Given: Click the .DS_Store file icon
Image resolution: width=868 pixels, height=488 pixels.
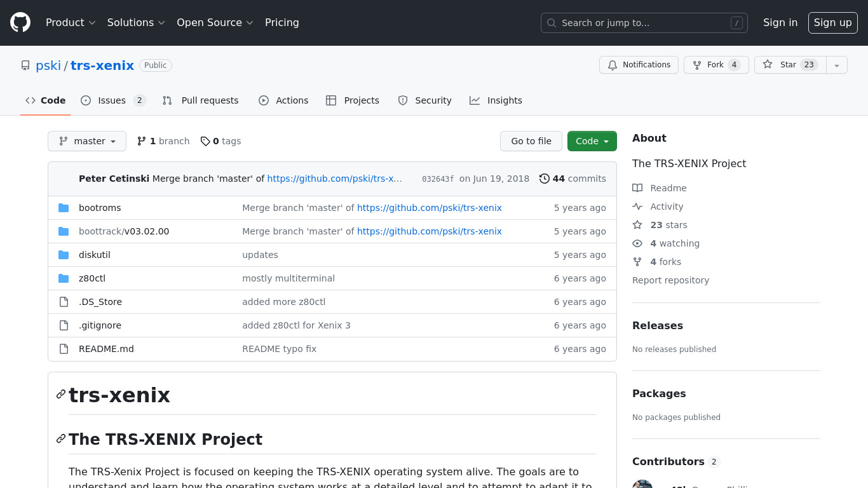Looking at the screenshot, I should pyautogui.click(x=64, y=302).
